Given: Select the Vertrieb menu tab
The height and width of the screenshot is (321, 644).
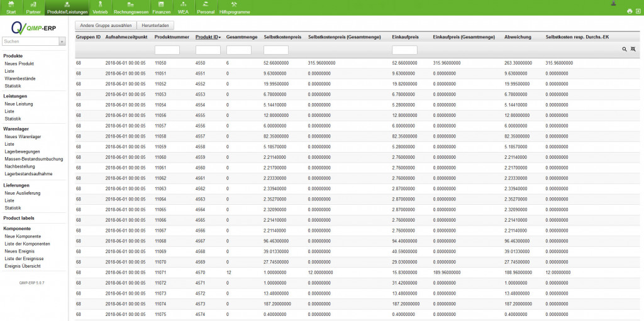Looking at the screenshot, I should [x=99, y=8].
